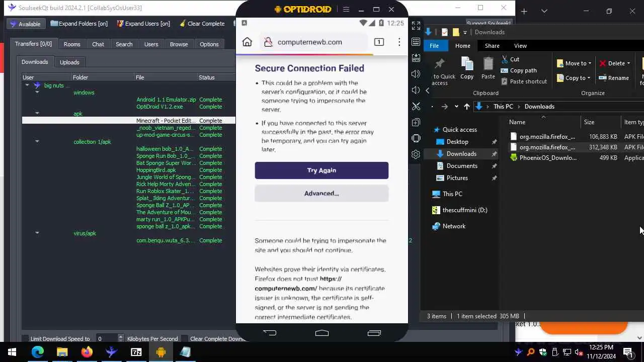Collapse collection 1/apk folder node
Image resolution: width=644 pixels, height=362 pixels.
point(37,142)
